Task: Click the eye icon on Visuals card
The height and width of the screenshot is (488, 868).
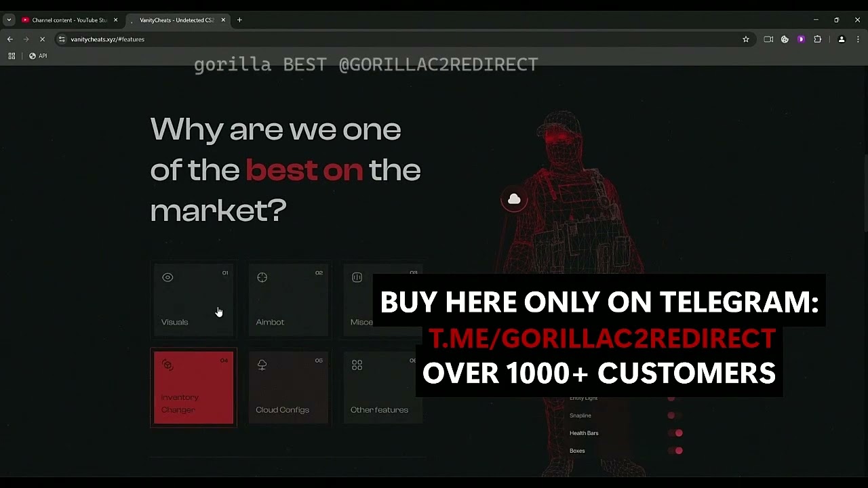Action: 167,277
